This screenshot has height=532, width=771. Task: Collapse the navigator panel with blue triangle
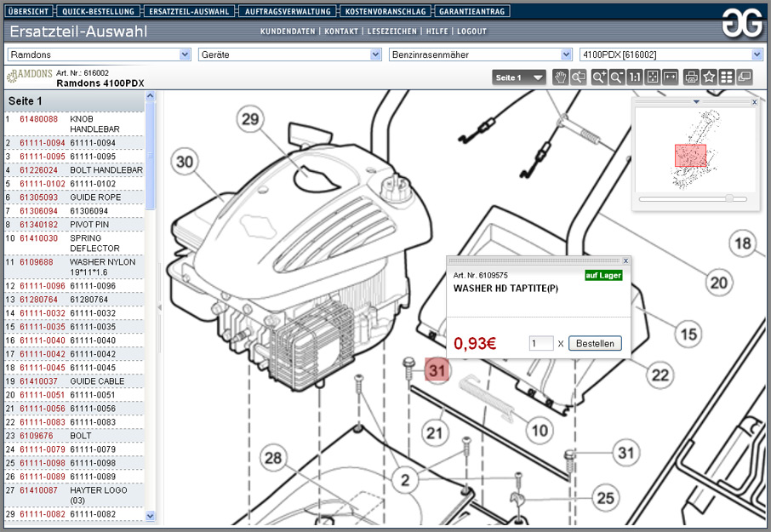pyautogui.click(x=696, y=102)
